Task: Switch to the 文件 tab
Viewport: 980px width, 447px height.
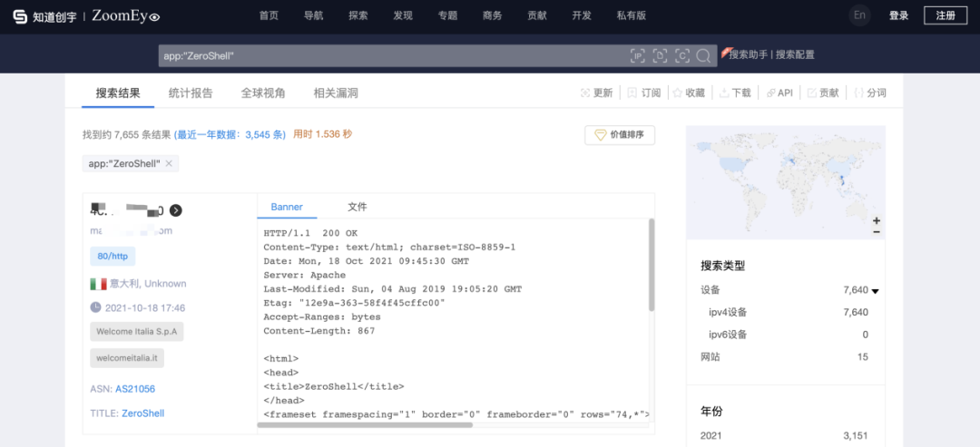Action: click(358, 207)
